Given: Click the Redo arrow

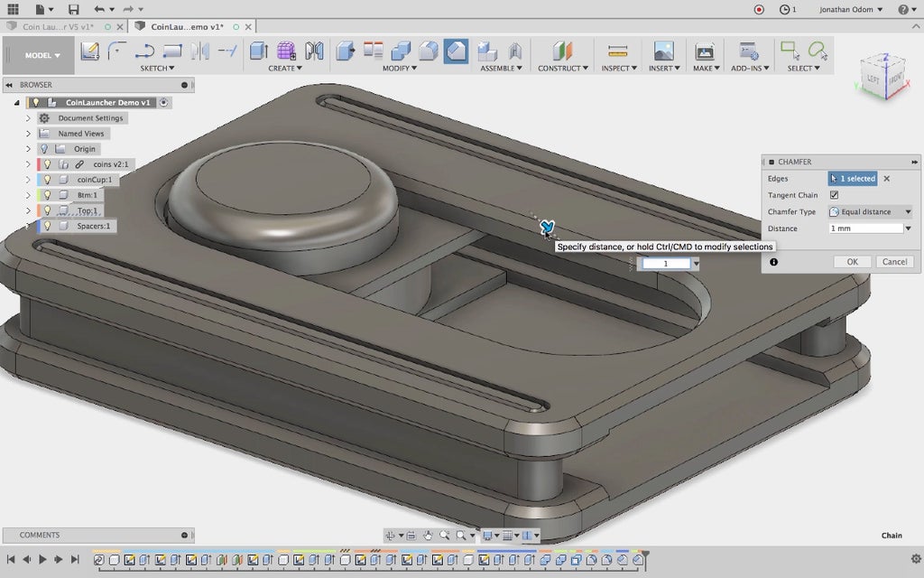Looking at the screenshot, I should (x=128, y=9).
